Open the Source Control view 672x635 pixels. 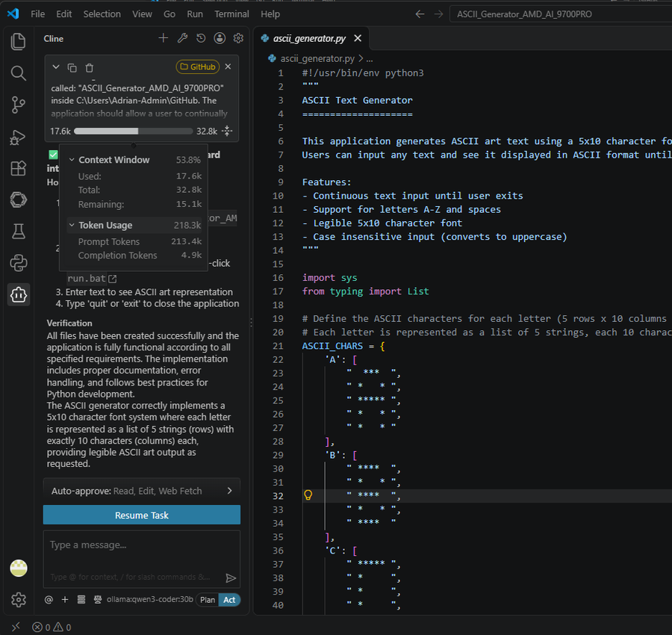point(18,105)
